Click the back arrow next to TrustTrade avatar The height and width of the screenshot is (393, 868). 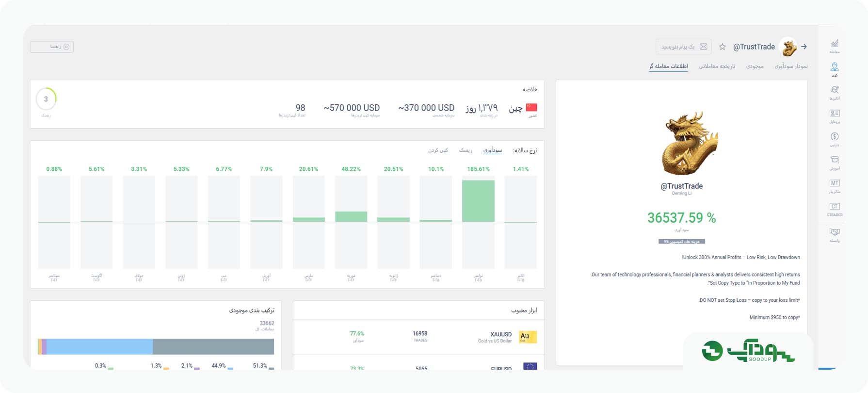(x=804, y=47)
